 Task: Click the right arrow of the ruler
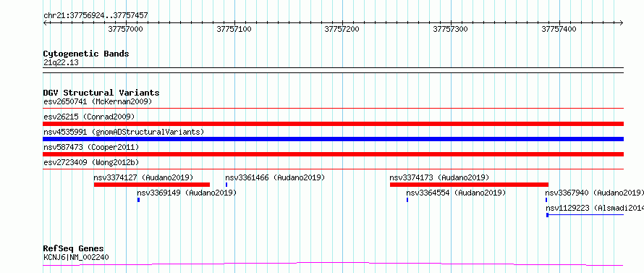click(621, 22)
